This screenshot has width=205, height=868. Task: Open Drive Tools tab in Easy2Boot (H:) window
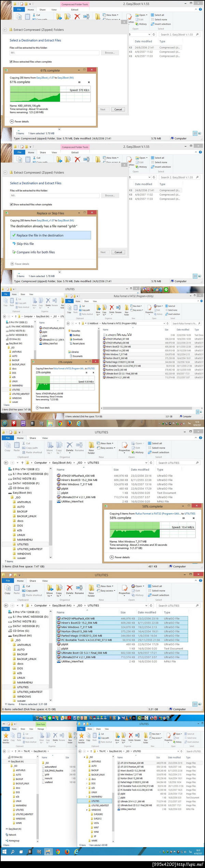[41, 724]
